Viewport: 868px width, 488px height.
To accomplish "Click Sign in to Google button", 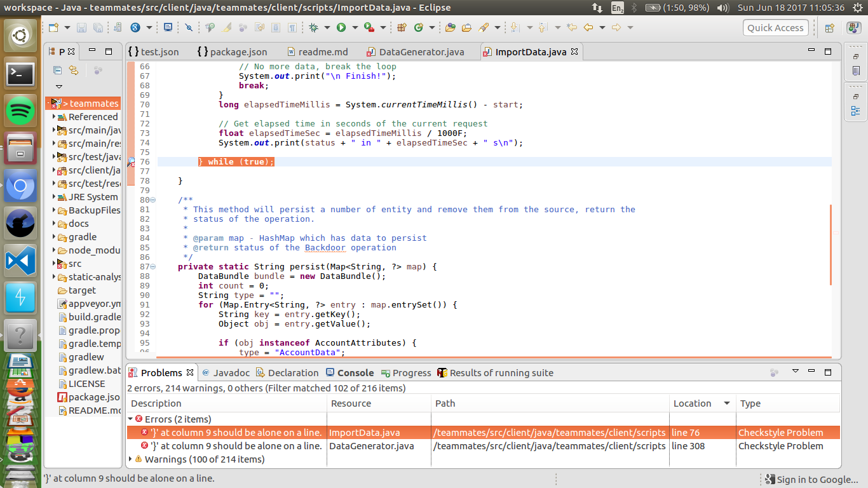I will (x=811, y=480).
